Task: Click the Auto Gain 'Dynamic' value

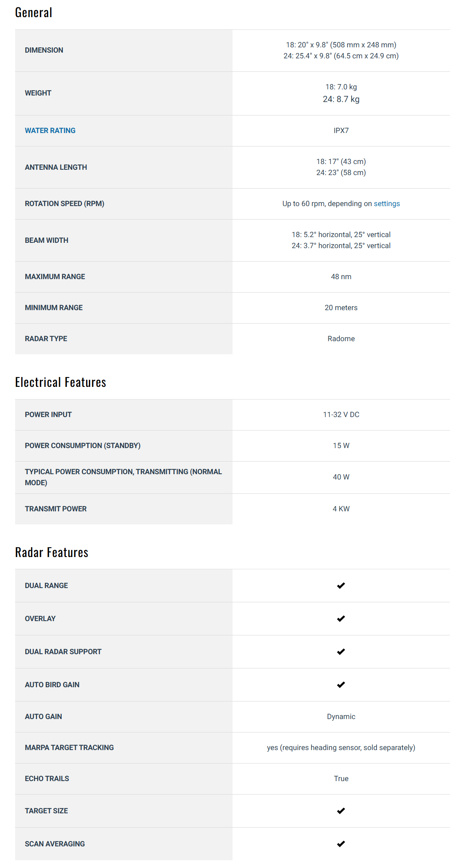Action: pyautogui.click(x=341, y=717)
